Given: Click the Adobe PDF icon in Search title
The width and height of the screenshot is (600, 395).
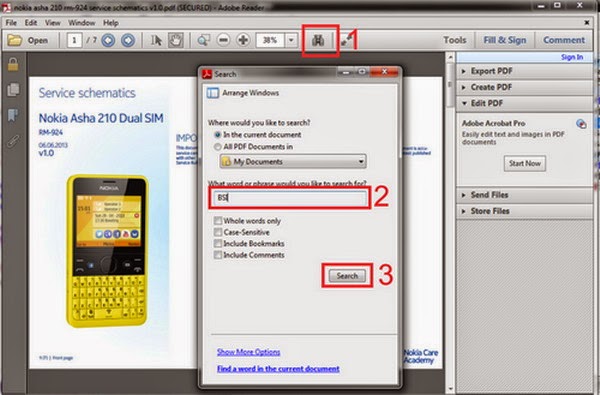Looking at the screenshot, I should pos(207,74).
